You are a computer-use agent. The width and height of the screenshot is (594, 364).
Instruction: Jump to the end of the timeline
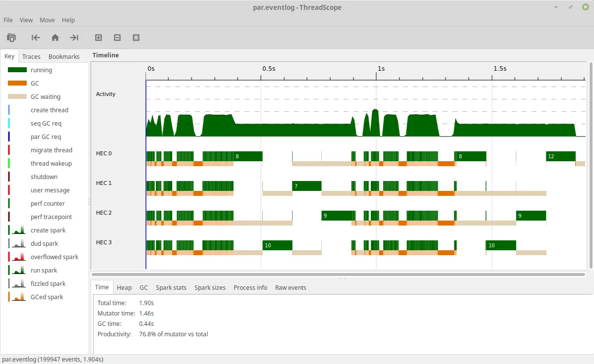pos(74,38)
